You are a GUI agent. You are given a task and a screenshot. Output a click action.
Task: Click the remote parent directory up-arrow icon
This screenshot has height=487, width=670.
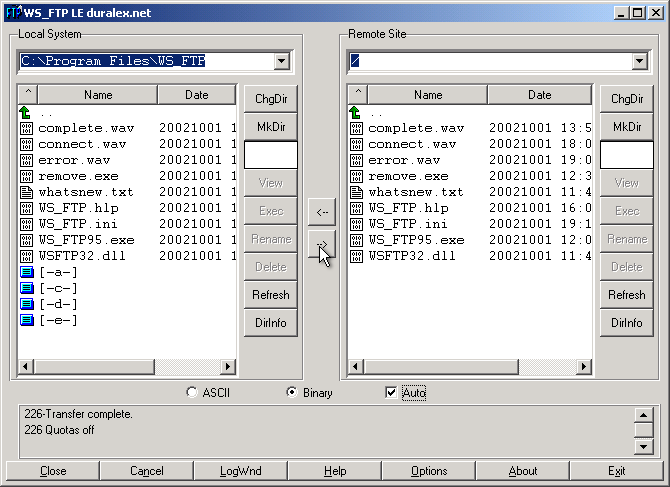point(356,112)
